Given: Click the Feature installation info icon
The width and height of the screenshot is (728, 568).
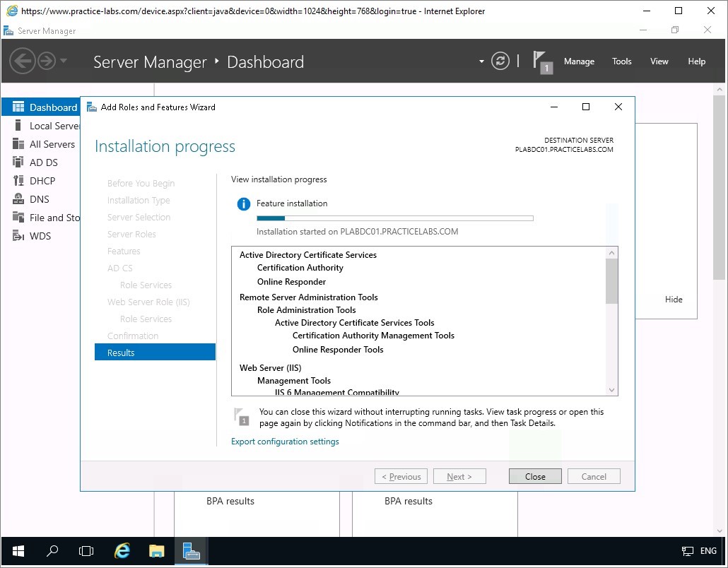Looking at the screenshot, I should tap(244, 203).
